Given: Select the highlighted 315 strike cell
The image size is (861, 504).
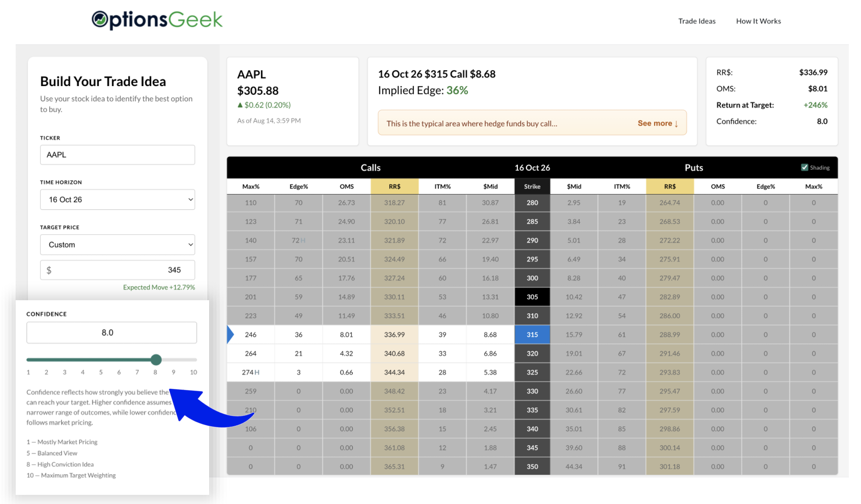Looking at the screenshot, I should click(x=532, y=335).
